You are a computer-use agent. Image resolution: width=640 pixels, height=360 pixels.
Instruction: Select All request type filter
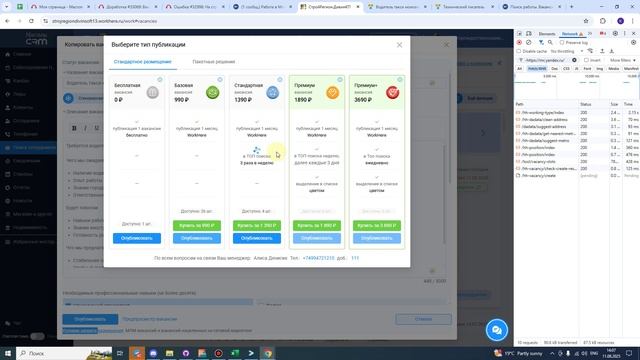click(520, 69)
